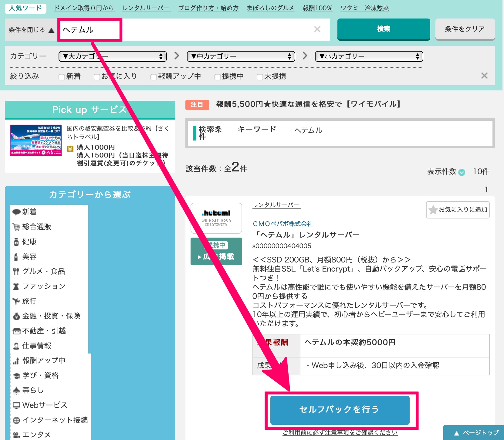This screenshot has width=504, height=440.
Task: Click the 不動産・引越 category icon
Action: (x=17, y=331)
